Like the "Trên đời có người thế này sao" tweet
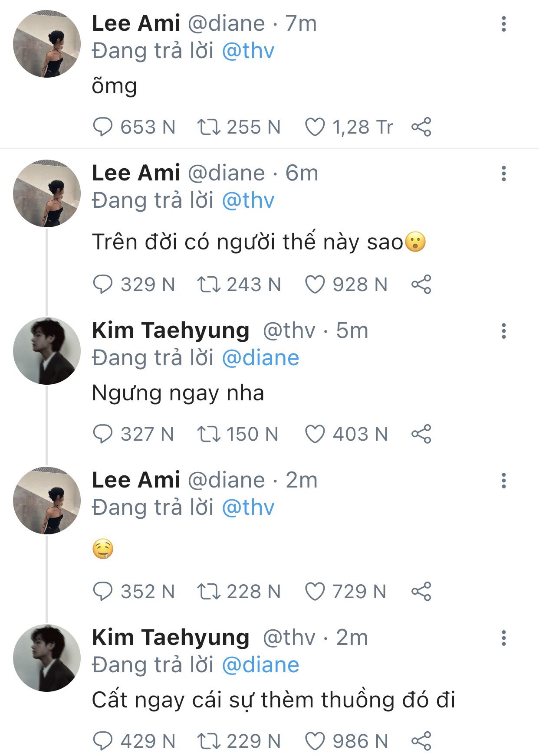Screen dimensions: 539x756 click(315, 285)
